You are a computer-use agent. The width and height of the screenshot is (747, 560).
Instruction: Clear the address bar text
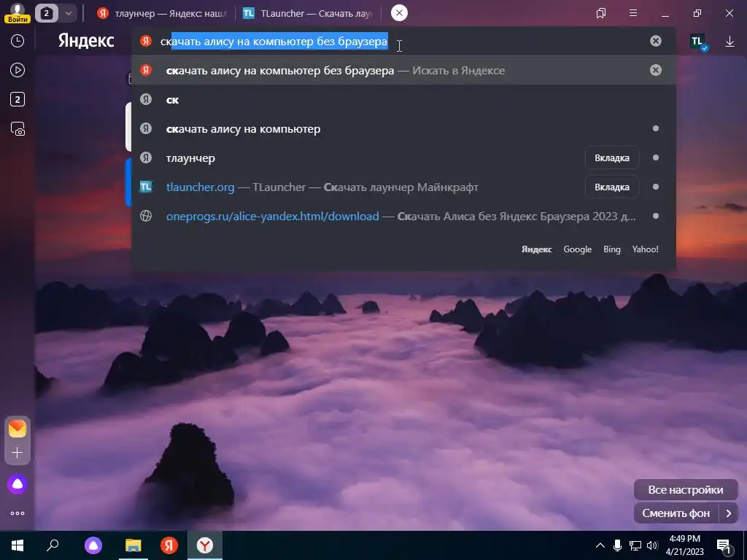coord(656,41)
